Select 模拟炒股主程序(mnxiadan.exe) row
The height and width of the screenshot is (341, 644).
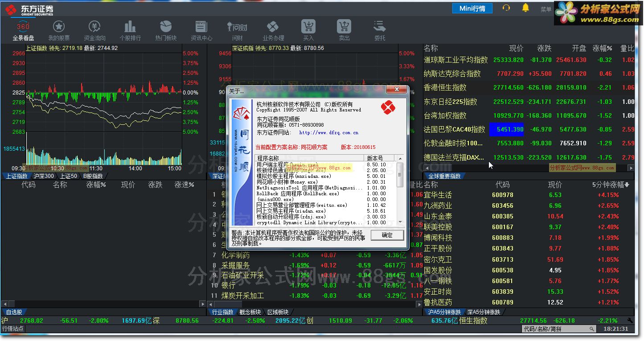326,176
